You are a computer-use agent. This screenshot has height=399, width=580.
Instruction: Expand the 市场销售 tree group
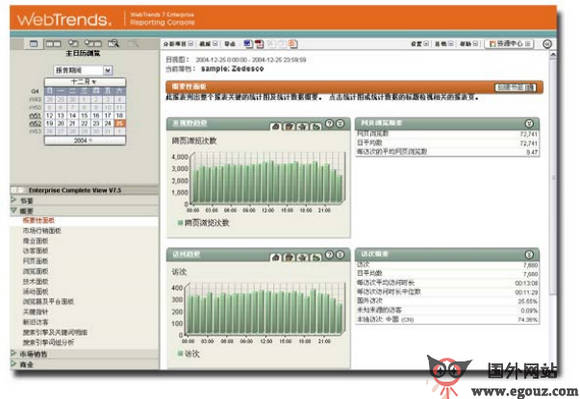(14, 354)
